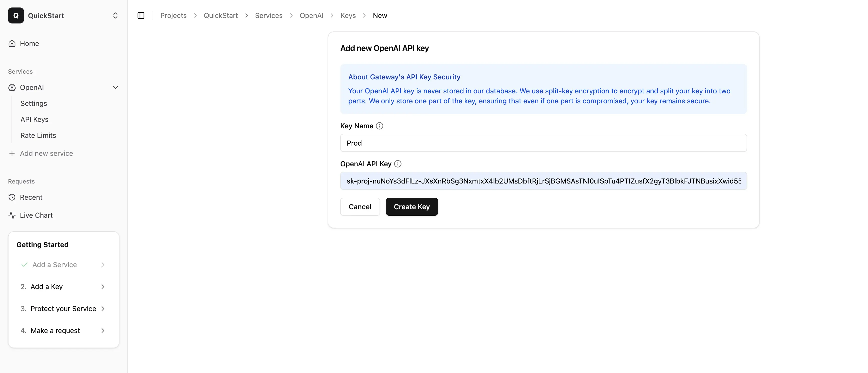
Task: Click the OpenAI API Key info icon
Action: pyautogui.click(x=398, y=164)
